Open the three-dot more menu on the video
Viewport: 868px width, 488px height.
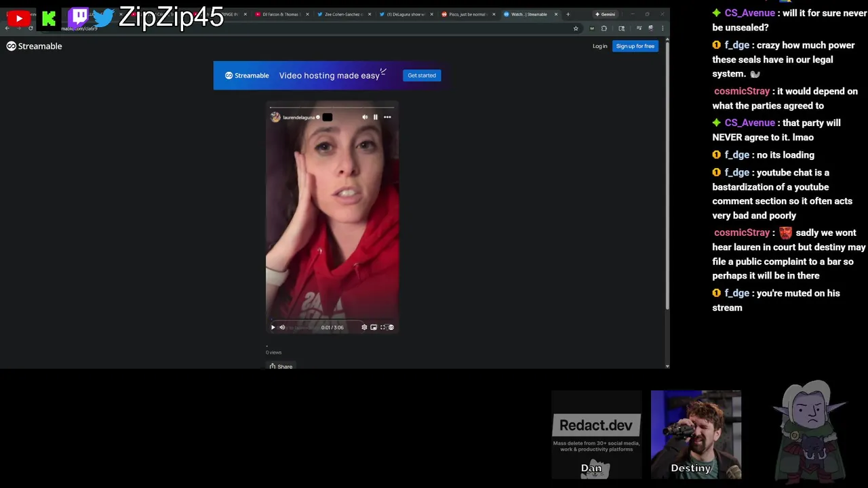pyautogui.click(x=387, y=117)
